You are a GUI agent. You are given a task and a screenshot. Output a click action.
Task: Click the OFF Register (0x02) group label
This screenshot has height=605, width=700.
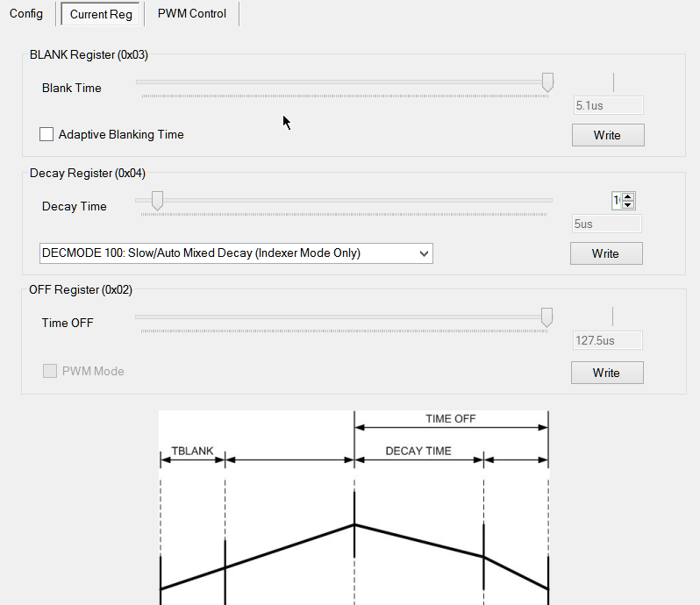81,290
